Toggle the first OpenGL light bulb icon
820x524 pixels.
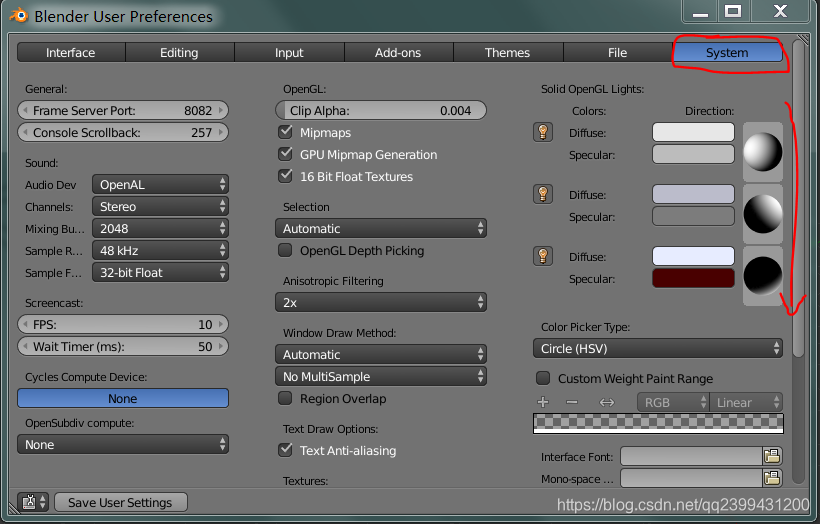click(543, 132)
